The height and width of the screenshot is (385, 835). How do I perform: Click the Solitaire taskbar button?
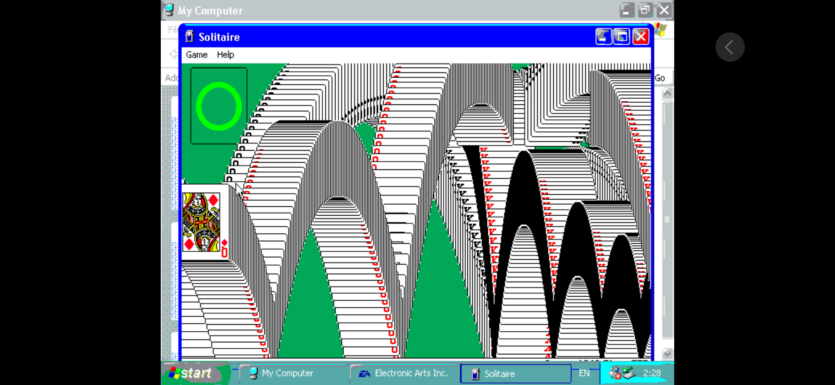pos(515,374)
